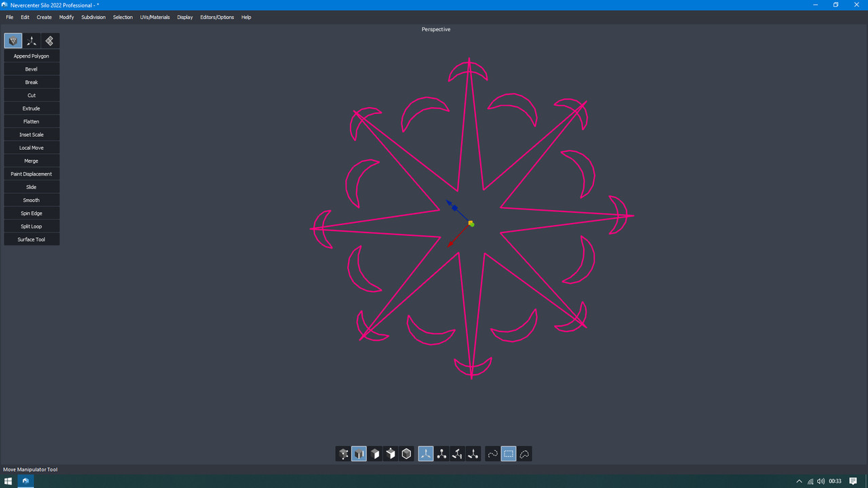Open the network status tray icon

810,481
